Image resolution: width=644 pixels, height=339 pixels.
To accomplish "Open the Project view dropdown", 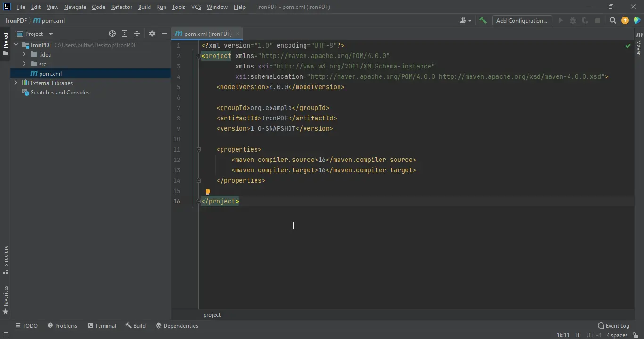I will click(x=51, y=34).
